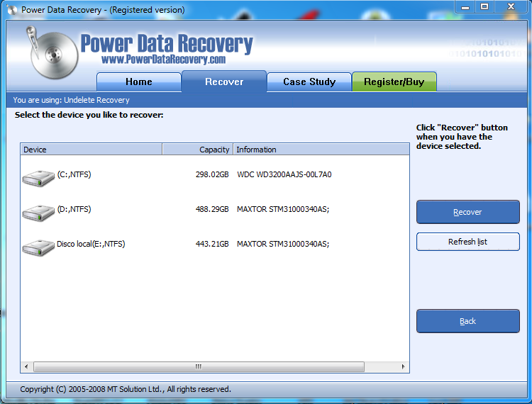Sort by the Information column header
Screen dimensions: 532x404
click(321, 150)
